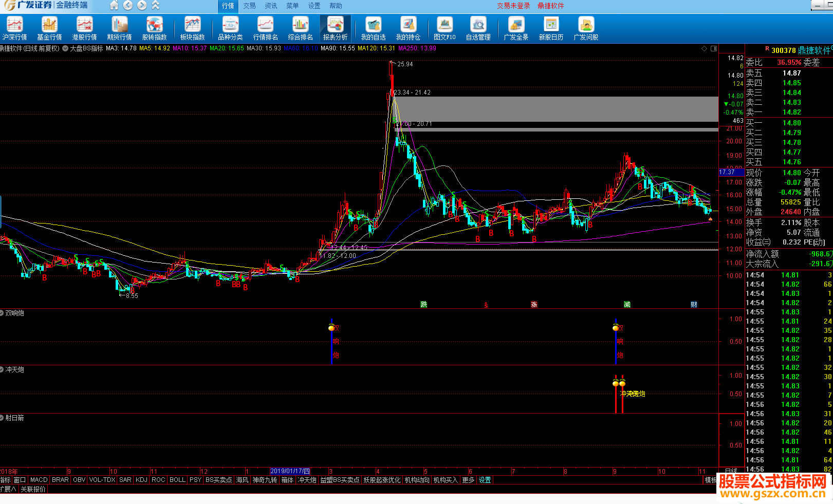Viewport: 833px width, 504px height.
Task: Select 机构动向 indicator tab
Action: [x=417, y=480]
